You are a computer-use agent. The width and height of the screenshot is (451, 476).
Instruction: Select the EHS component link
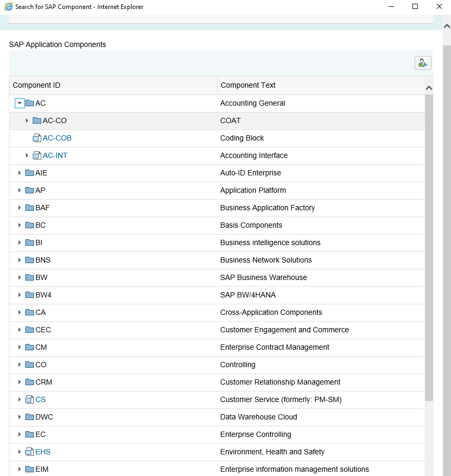coord(43,452)
